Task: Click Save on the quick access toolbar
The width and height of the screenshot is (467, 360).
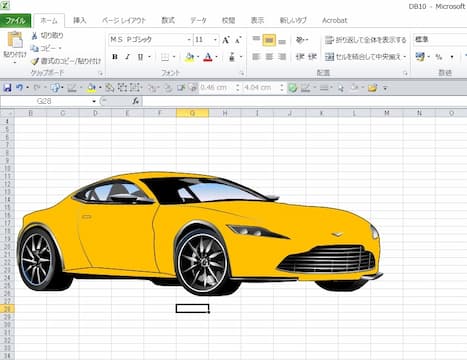Action: (x=7, y=88)
